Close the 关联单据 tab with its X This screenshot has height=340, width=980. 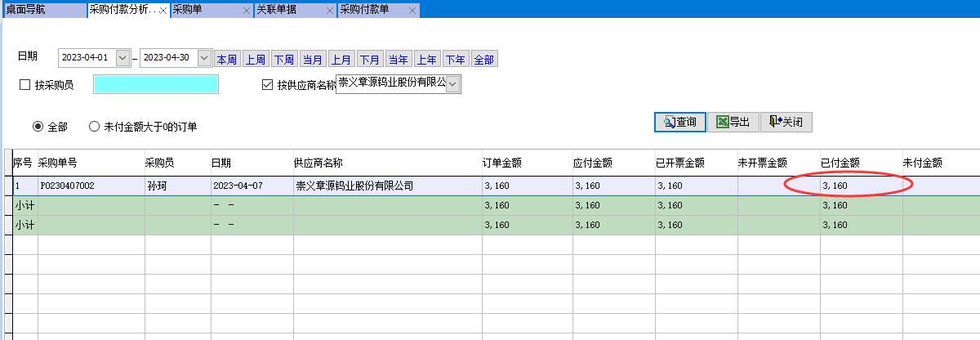point(329,11)
